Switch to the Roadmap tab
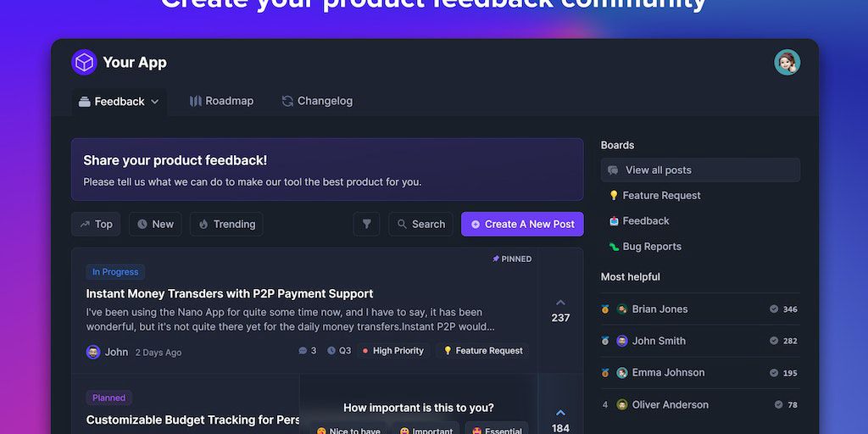The width and height of the screenshot is (868, 434). click(221, 101)
